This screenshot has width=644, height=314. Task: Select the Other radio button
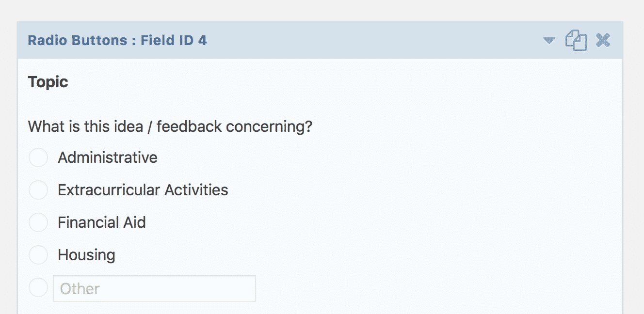click(38, 287)
